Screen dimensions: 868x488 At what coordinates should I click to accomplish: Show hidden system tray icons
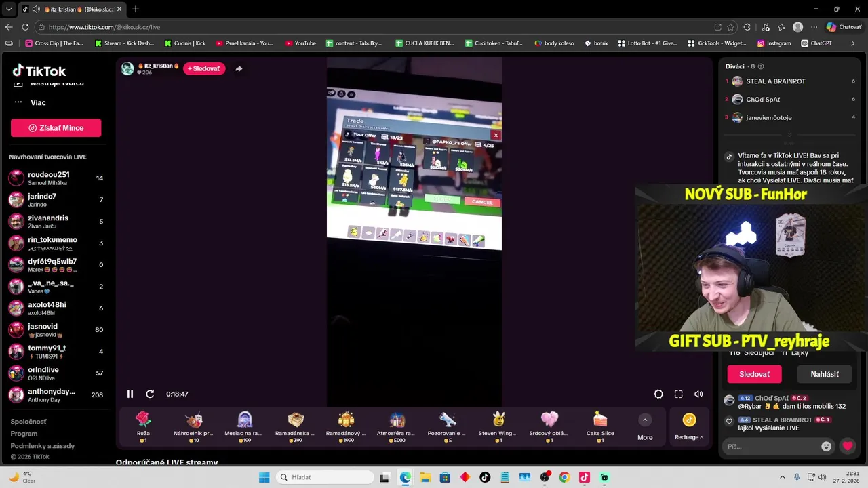pyautogui.click(x=782, y=477)
